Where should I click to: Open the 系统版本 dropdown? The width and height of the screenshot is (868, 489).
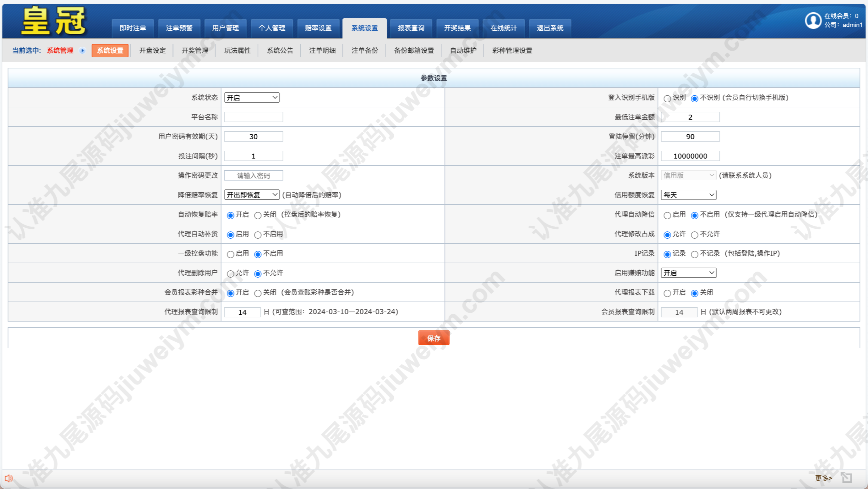click(x=688, y=175)
